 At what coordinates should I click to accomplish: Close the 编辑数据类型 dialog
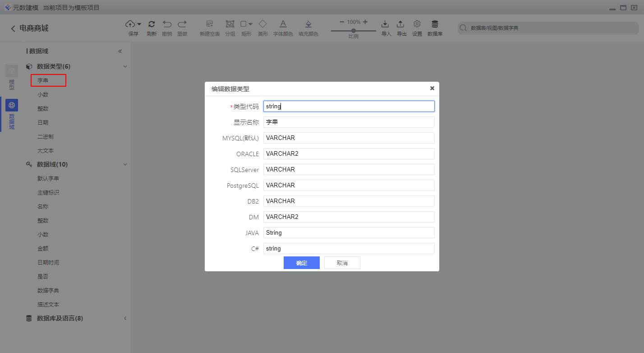pyautogui.click(x=432, y=88)
